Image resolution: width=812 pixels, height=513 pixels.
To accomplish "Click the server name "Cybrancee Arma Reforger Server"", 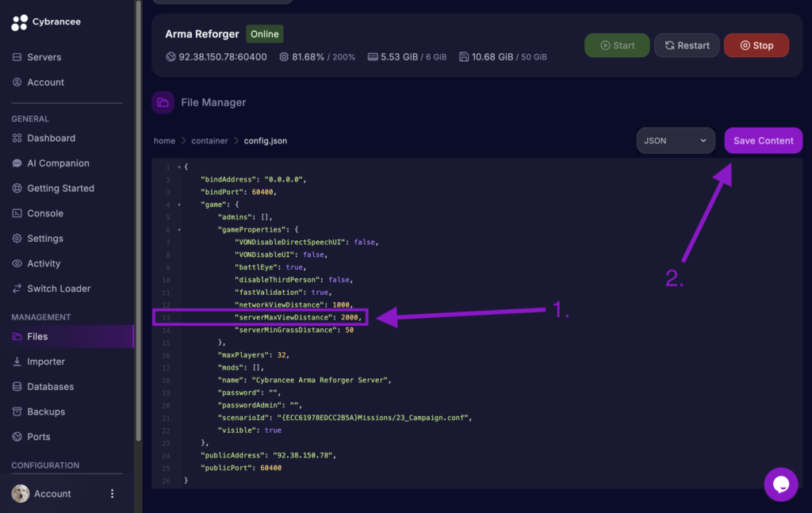I will [320, 381].
